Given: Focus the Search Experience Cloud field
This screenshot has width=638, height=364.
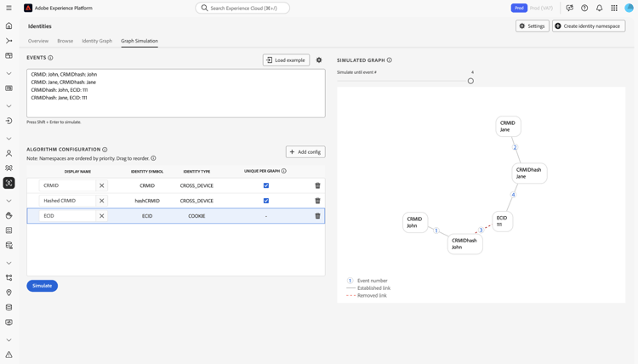Looking at the screenshot, I should 242,9.
